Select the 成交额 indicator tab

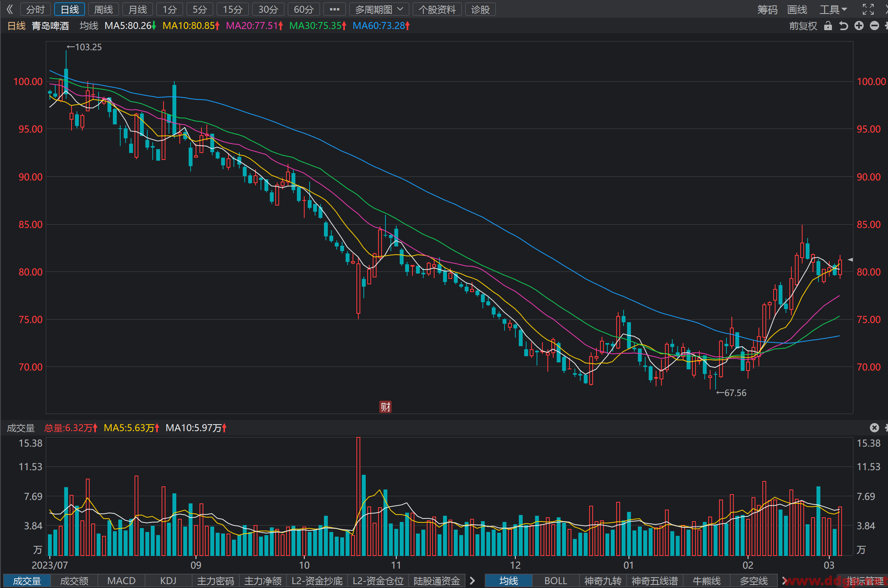(x=74, y=581)
